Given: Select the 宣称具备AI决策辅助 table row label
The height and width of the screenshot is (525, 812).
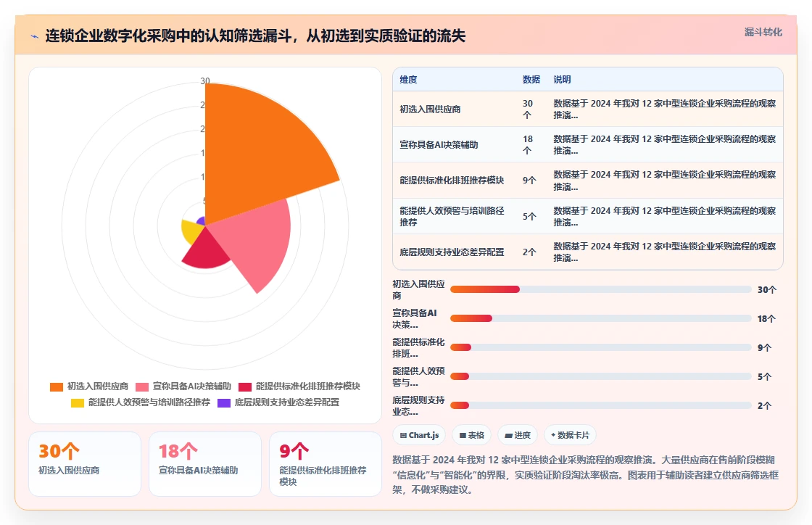Looking at the screenshot, I should [439, 145].
